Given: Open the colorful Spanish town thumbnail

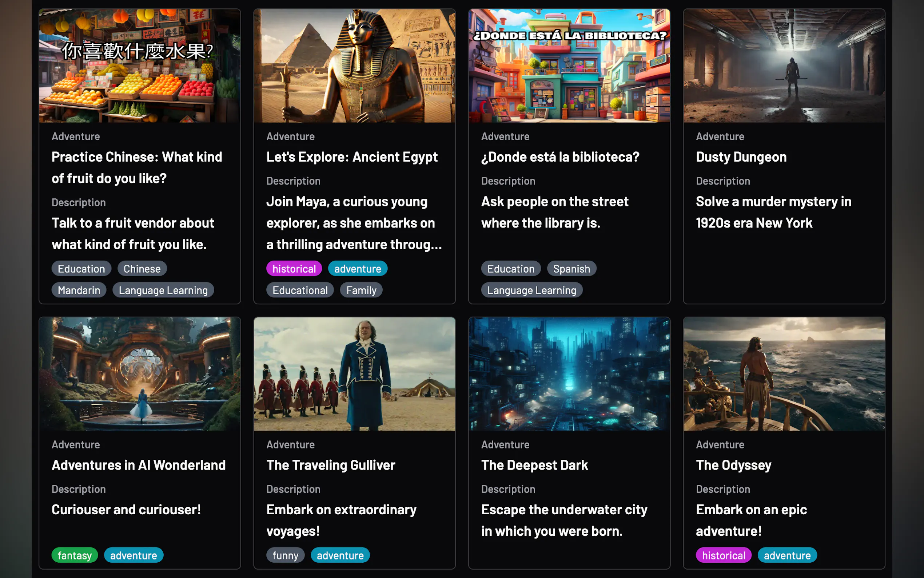Looking at the screenshot, I should click(569, 66).
